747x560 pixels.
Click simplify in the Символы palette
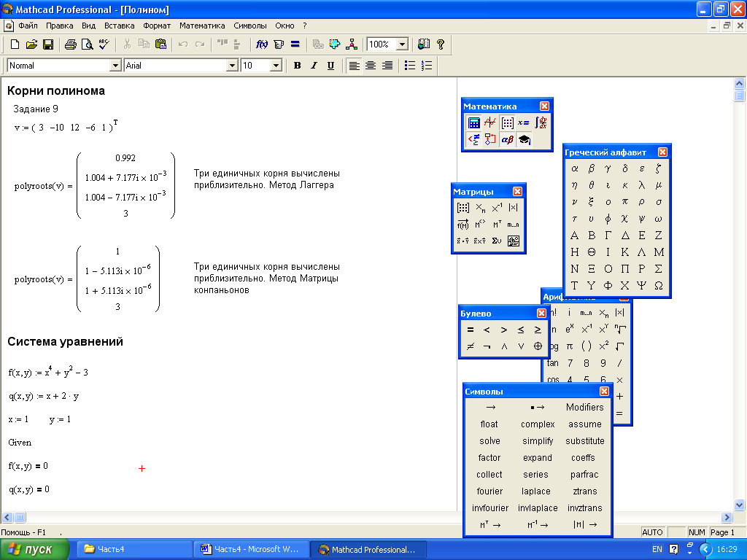click(538, 441)
